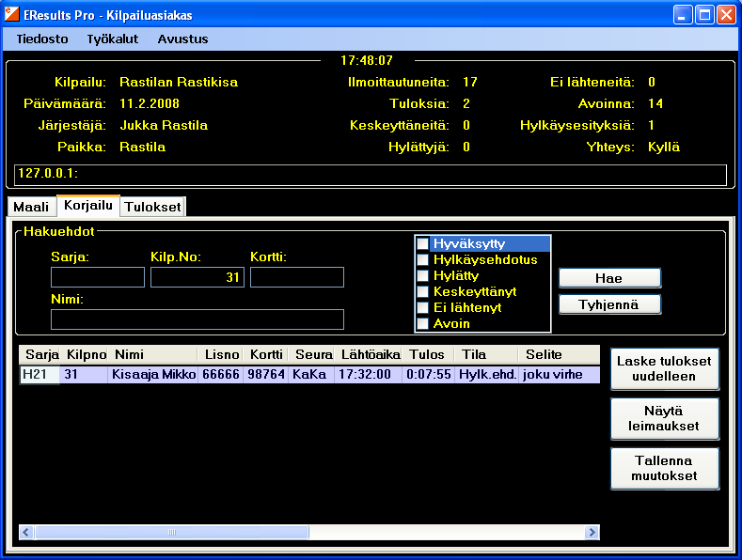Click the Kisaaja Mikko name cell
Screen dimensions: 742x560
(153, 374)
